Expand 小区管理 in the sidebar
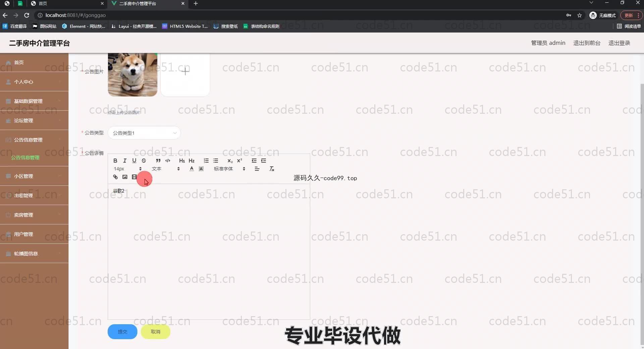The image size is (644, 349). click(34, 176)
